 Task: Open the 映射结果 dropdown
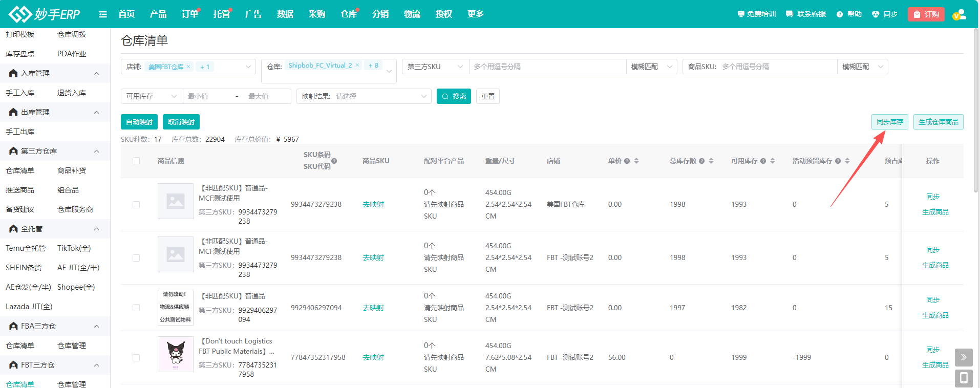[x=364, y=96]
